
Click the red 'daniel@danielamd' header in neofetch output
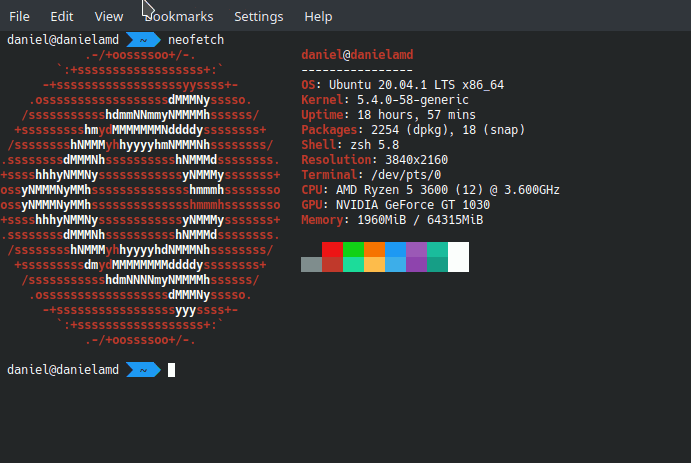[x=357, y=55]
